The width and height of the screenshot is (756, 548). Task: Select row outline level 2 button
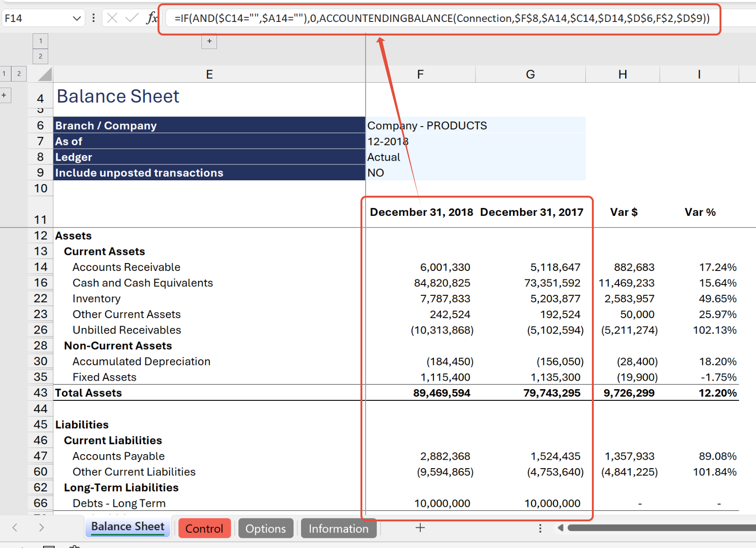pyautogui.click(x=19, y=73)
